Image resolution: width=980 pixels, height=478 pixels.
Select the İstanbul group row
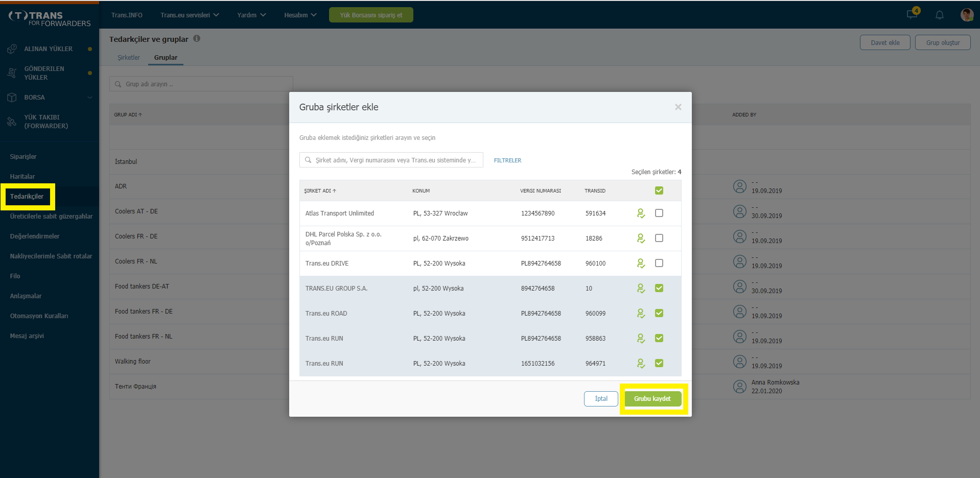tap(126, 162)
